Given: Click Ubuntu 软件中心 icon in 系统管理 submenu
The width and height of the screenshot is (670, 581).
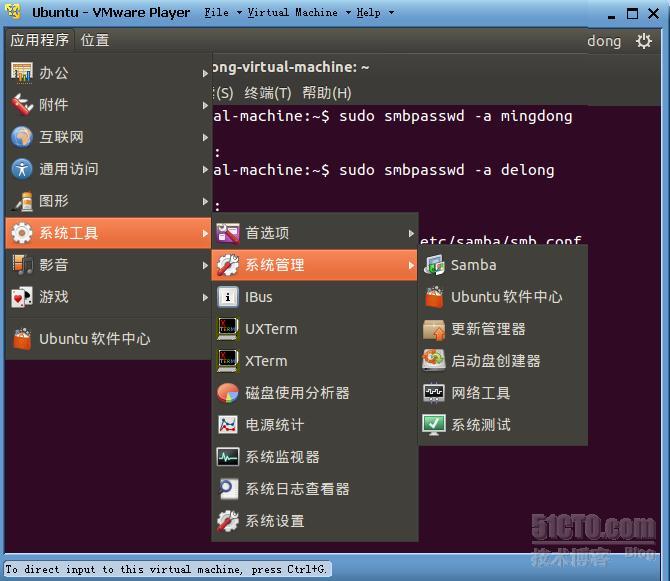Looking at the screenshot, I should (x=434, y=297).
